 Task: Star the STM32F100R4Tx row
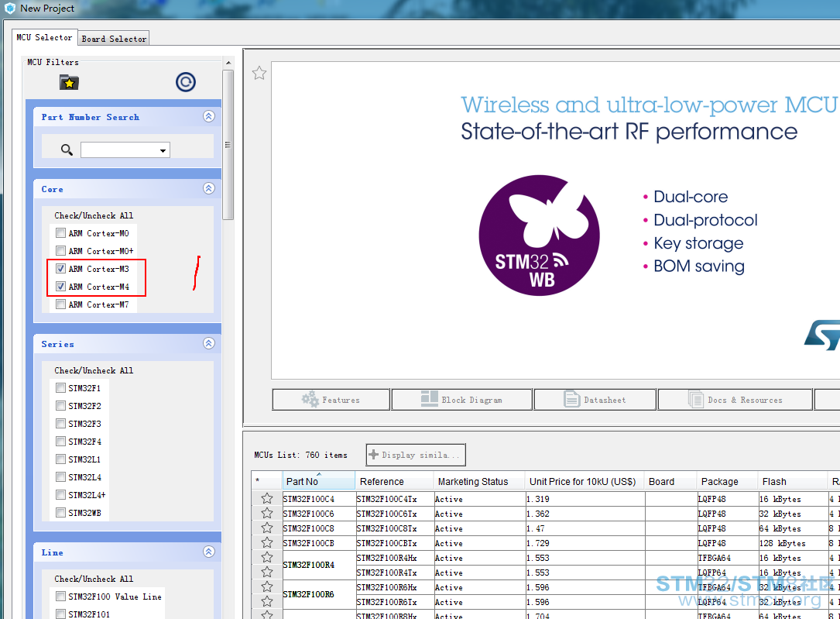pyautogui.click(x=267, y=573)
